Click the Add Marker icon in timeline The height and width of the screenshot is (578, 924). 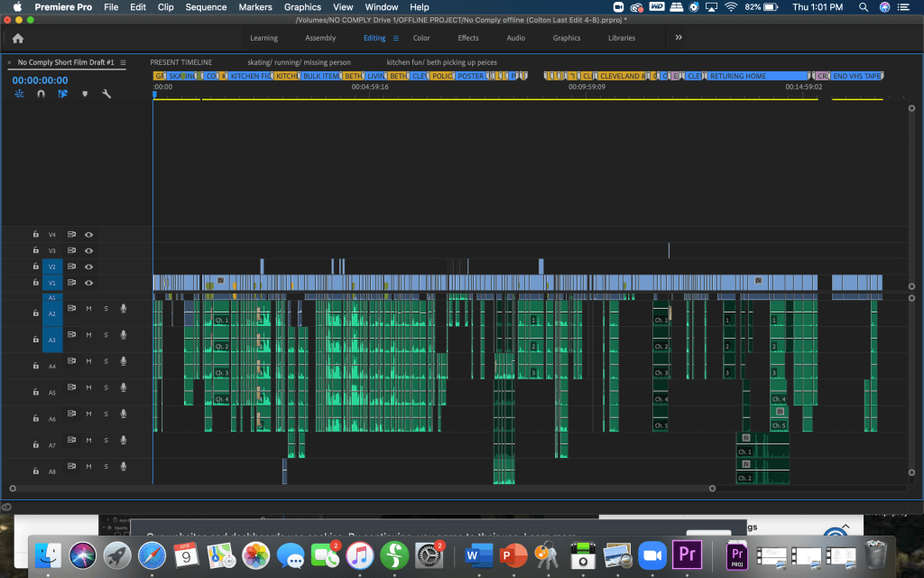point(85,94)
